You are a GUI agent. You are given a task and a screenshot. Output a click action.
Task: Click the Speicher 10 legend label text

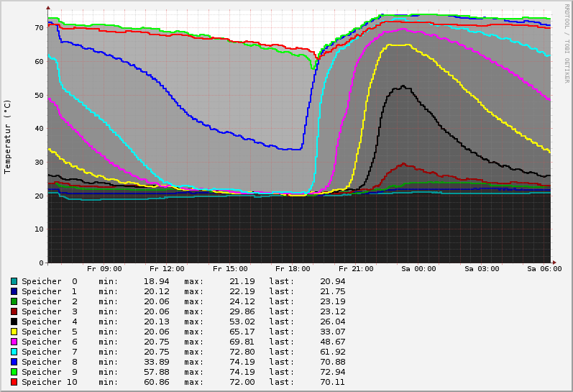[49, 382]
